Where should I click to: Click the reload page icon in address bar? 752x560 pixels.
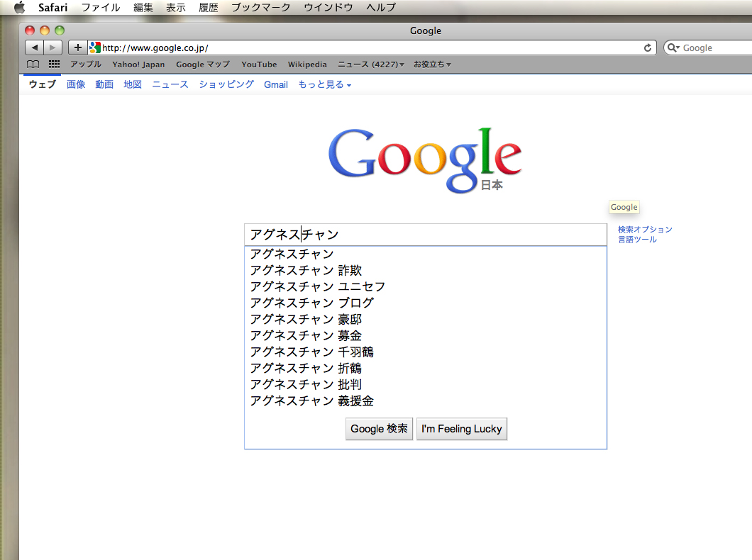point(647,48)
